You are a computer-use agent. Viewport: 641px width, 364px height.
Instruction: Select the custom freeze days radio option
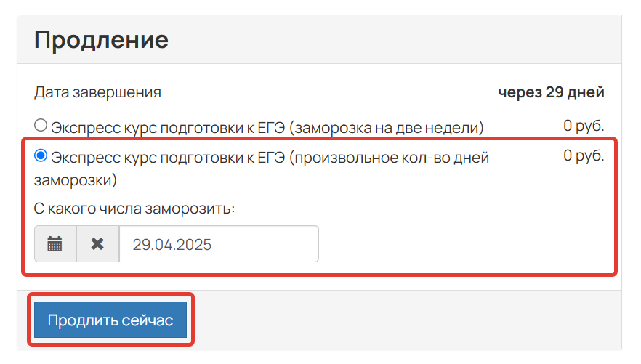(41, 155)
